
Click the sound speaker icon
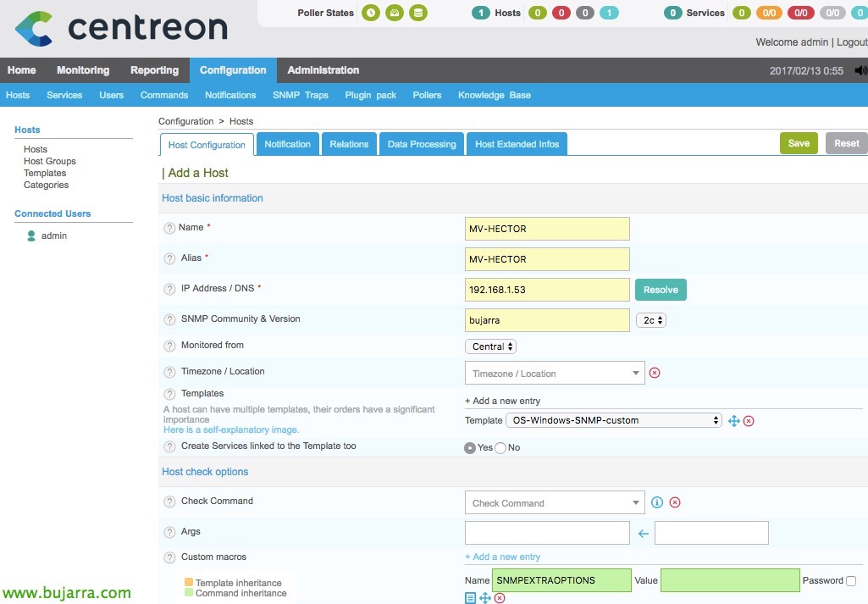point(860,70)
